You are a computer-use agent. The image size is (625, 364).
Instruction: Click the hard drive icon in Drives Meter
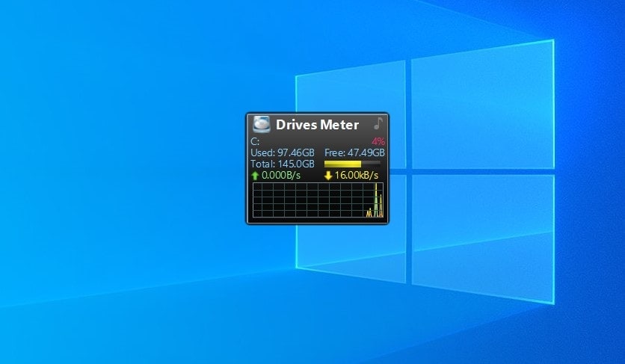tap(262, 124)
